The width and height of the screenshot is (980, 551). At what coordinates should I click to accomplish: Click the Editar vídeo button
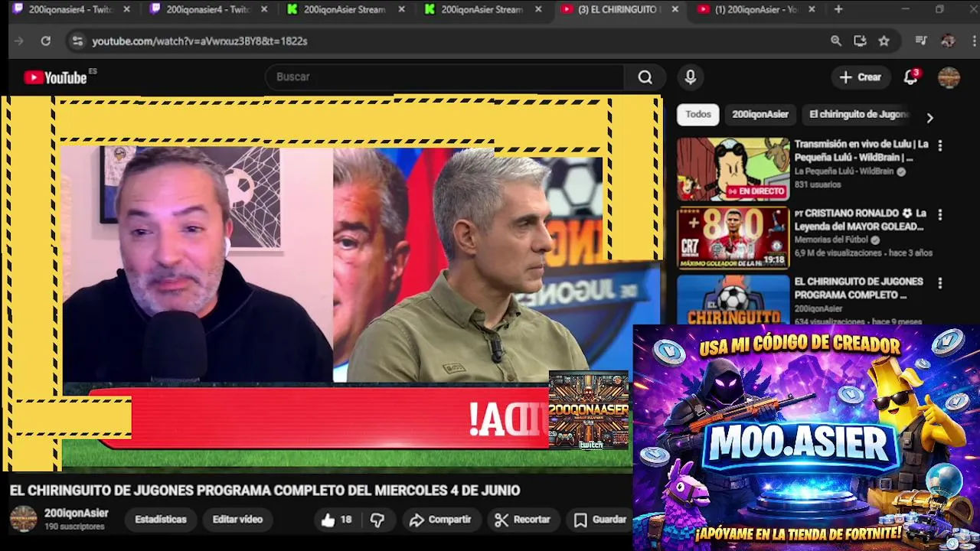pos(237,520)
